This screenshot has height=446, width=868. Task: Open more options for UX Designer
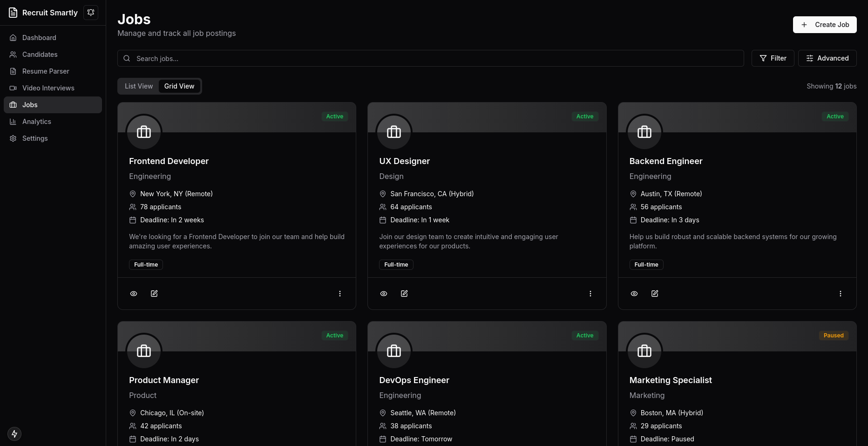tap(590, 294)
